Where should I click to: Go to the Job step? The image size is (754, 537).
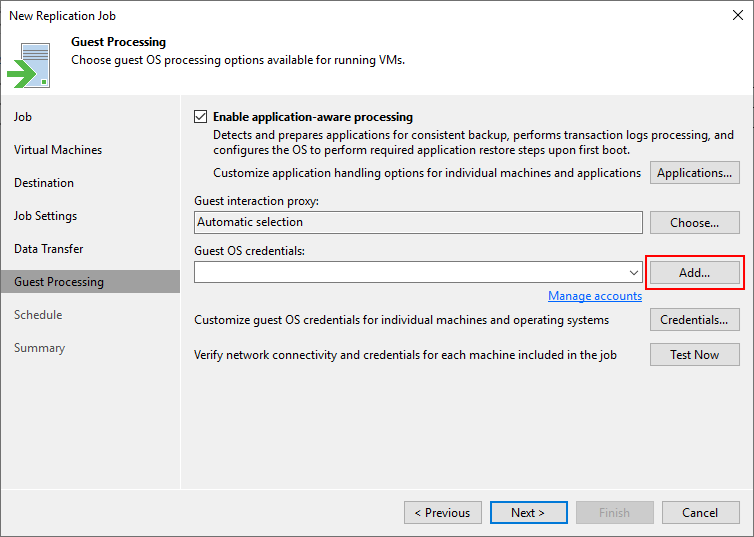[x=23, y=117]
